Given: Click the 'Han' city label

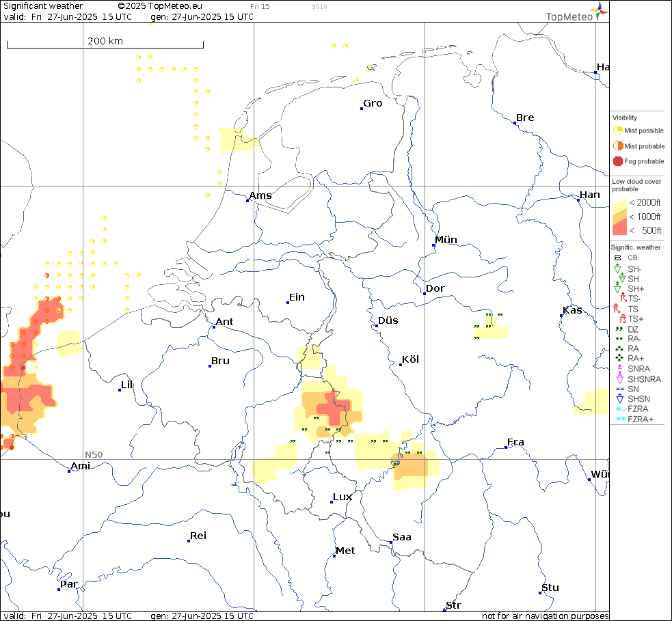Looking at the screenshot, I should click(x=590, y=195).
